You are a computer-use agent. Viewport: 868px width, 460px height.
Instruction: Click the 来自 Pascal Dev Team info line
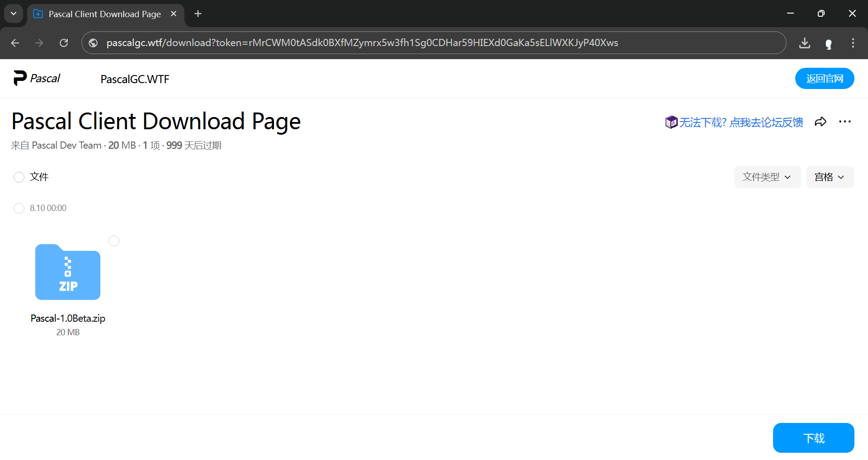116,146
